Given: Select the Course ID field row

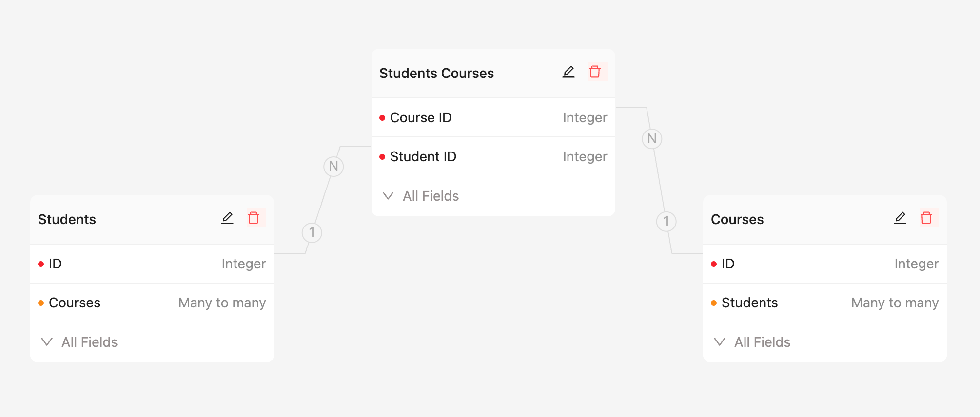Looking at the screenshot, I should (493, 118).
